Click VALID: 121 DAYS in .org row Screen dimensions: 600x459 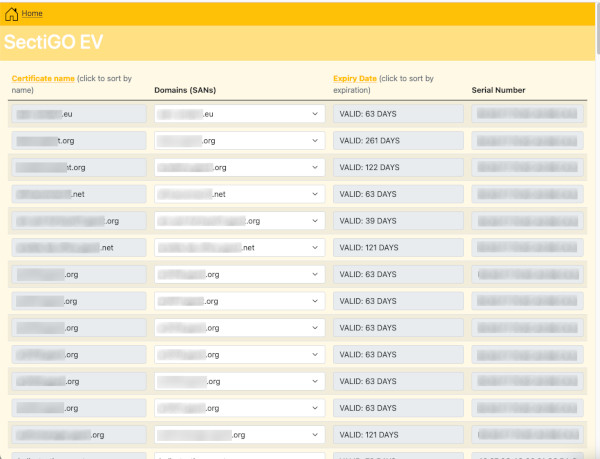point(398,435)
